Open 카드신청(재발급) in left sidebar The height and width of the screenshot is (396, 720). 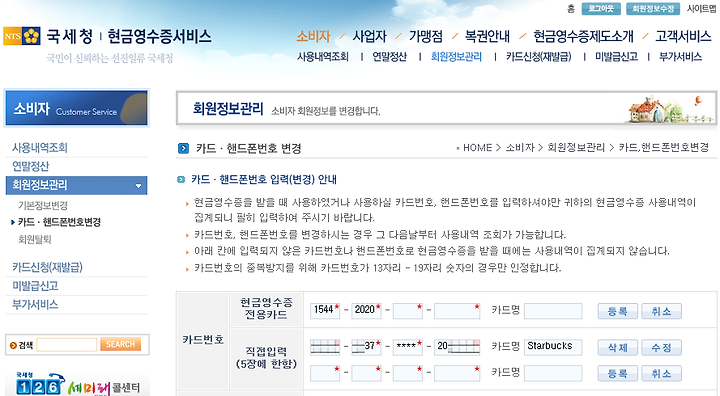coord(47,267)
